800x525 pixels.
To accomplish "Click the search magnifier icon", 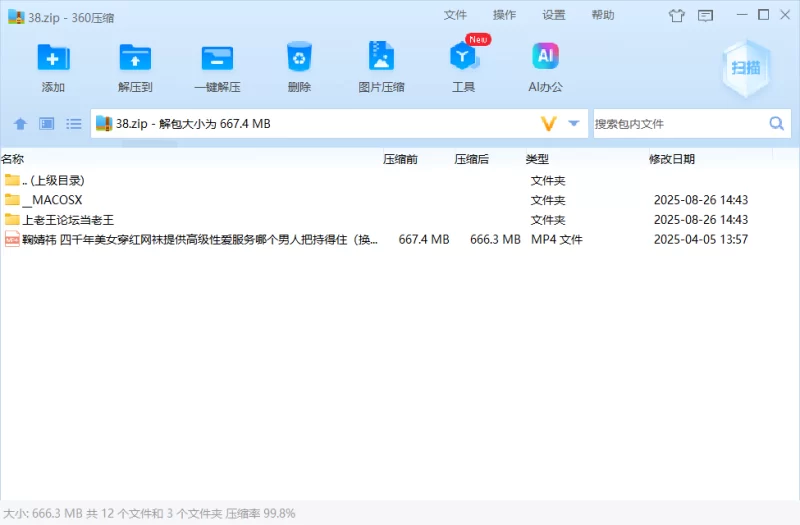I will [x=777, y=123].
